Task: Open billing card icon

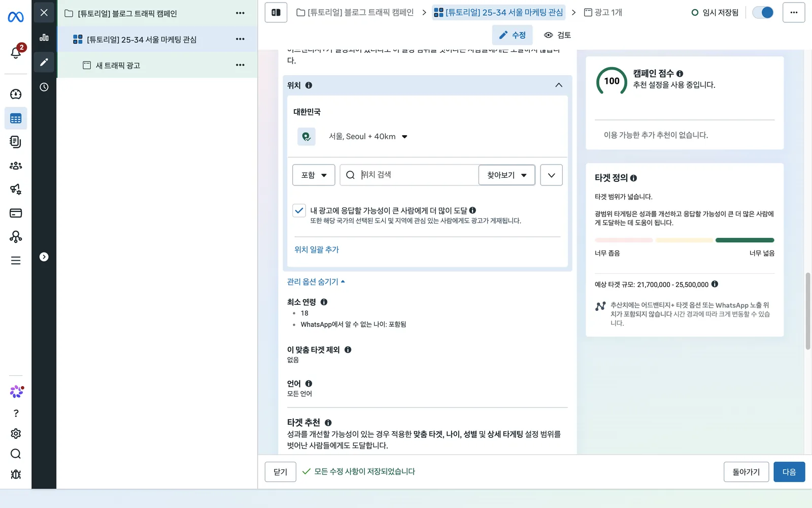Action: 16,213
